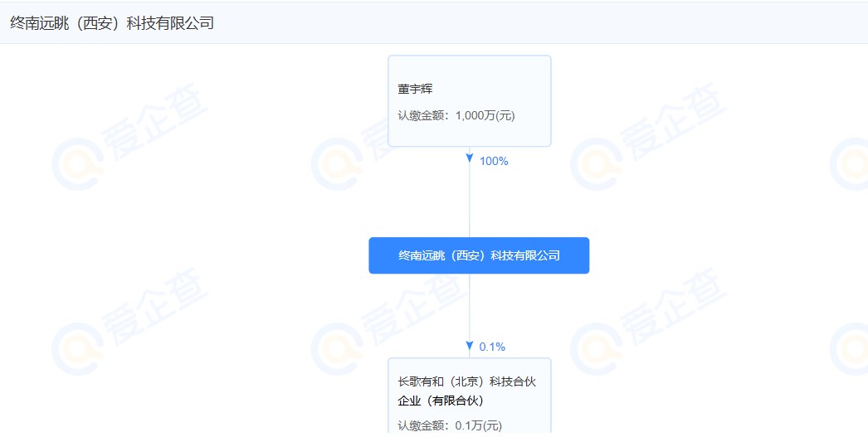Click the 认缴金额：0.1万(元) amount text
The height and width of the screenshot is (437, 868).
(x=450, y=426)
